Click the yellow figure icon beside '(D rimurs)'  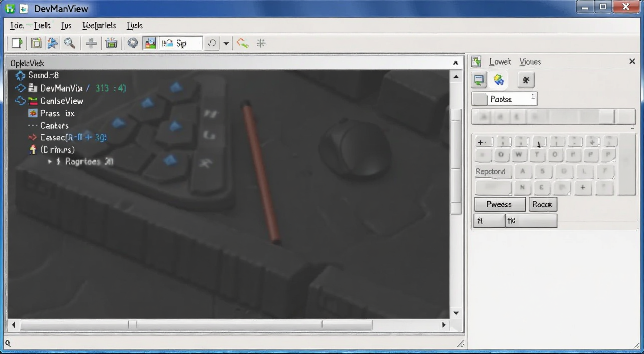(x=33, y=150)
